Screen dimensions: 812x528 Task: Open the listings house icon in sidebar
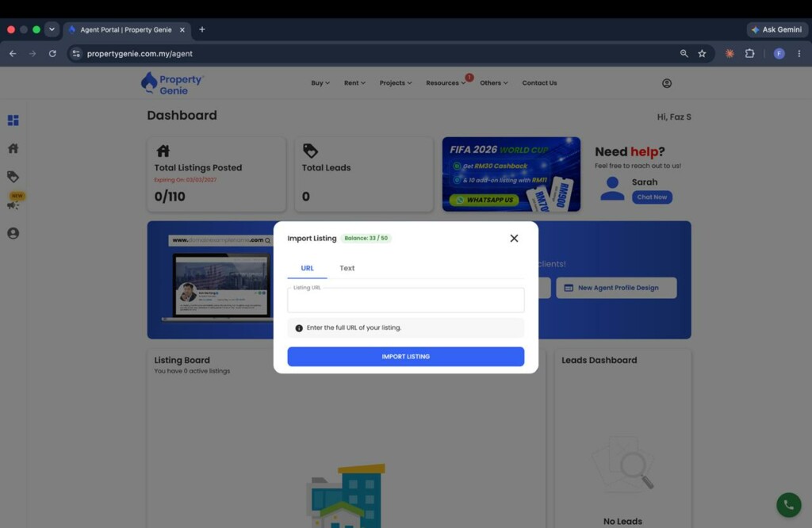coord(13,148)
